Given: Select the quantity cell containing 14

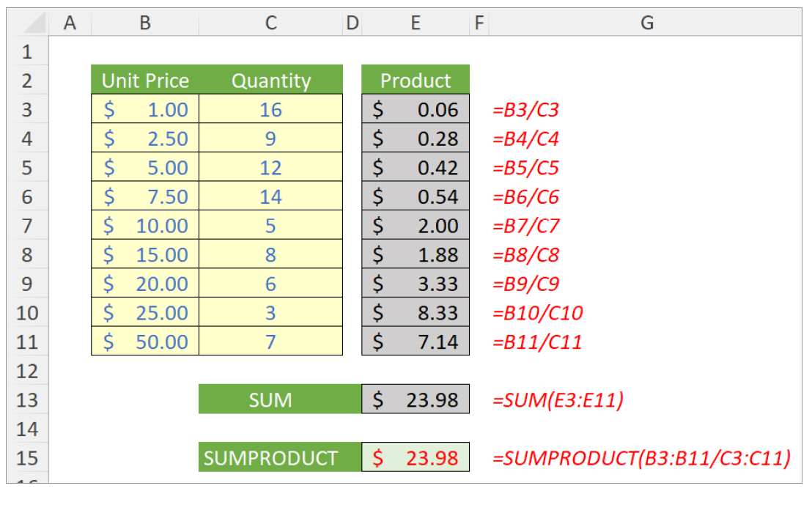Looking at the screenshot, I should point(270,196).
